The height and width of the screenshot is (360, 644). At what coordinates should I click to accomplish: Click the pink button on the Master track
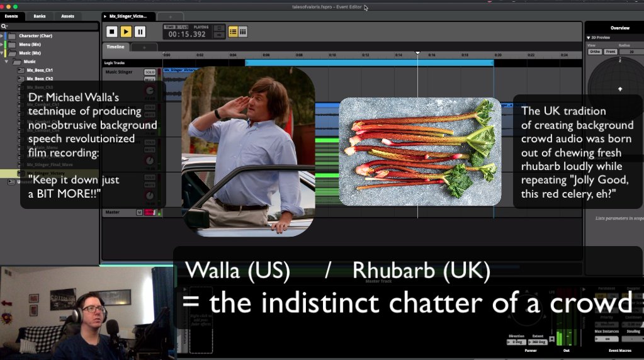point(149,212)
